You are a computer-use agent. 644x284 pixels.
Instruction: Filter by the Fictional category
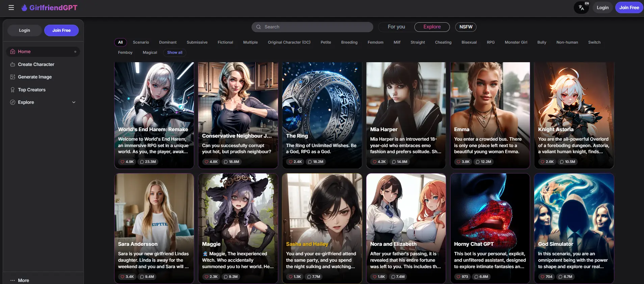[x=225, y=42]
